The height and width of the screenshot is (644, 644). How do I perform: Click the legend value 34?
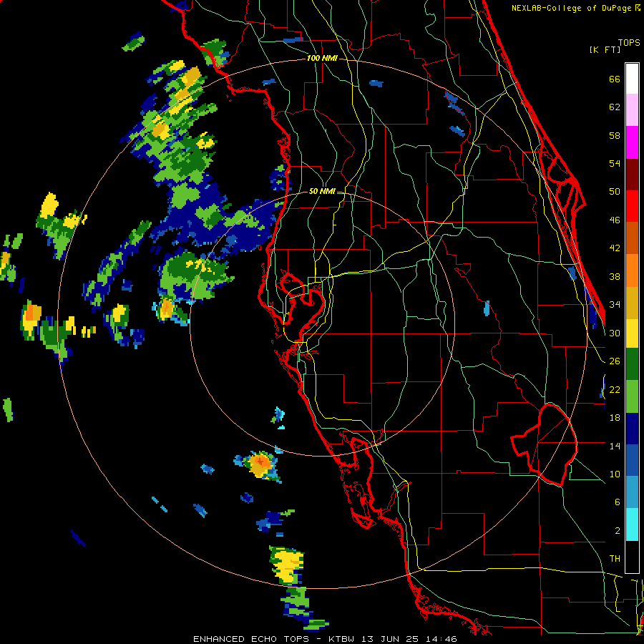point(615,305)
